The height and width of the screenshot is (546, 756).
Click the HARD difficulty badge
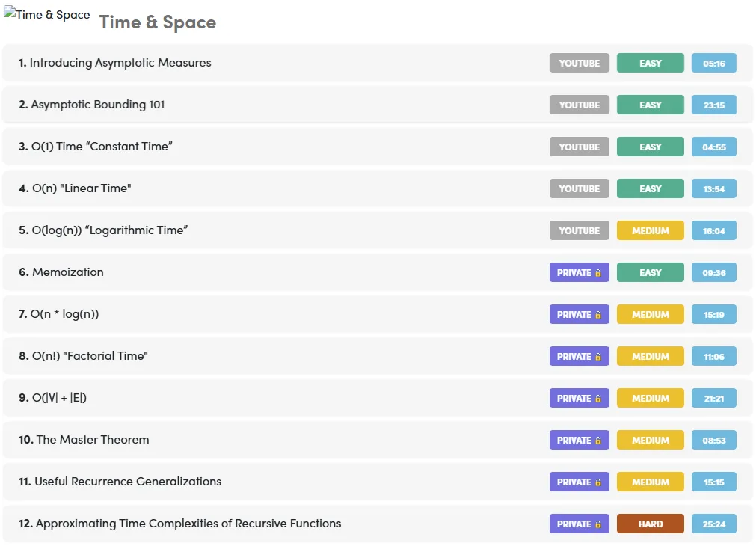(650, 524)
